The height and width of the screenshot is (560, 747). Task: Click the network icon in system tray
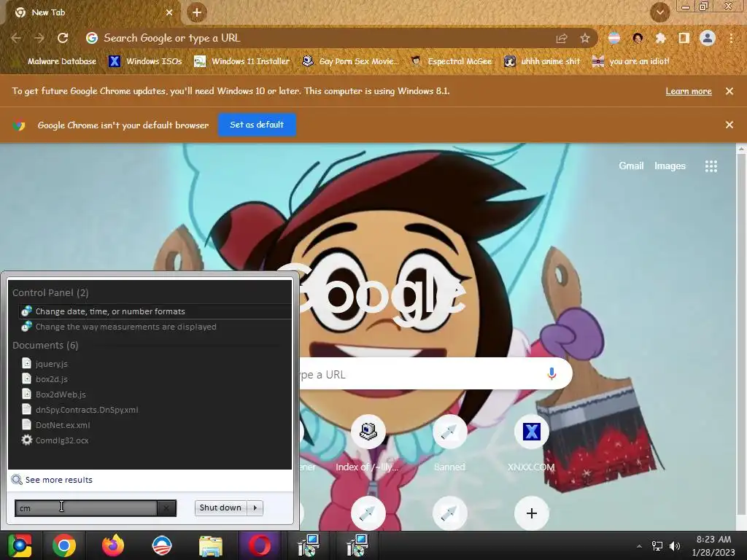pyautogui.click(x=657, y=546)
